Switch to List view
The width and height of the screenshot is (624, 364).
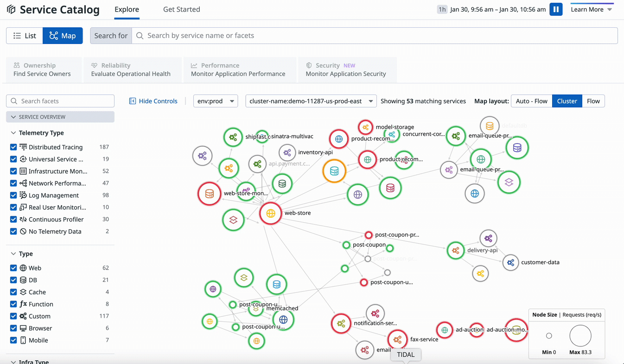25,36
